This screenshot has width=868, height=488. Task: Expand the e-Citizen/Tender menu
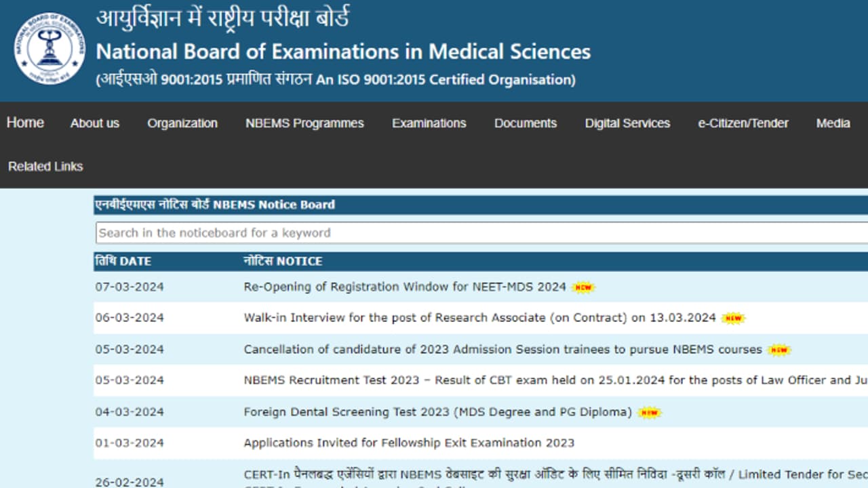click(743, 123)
